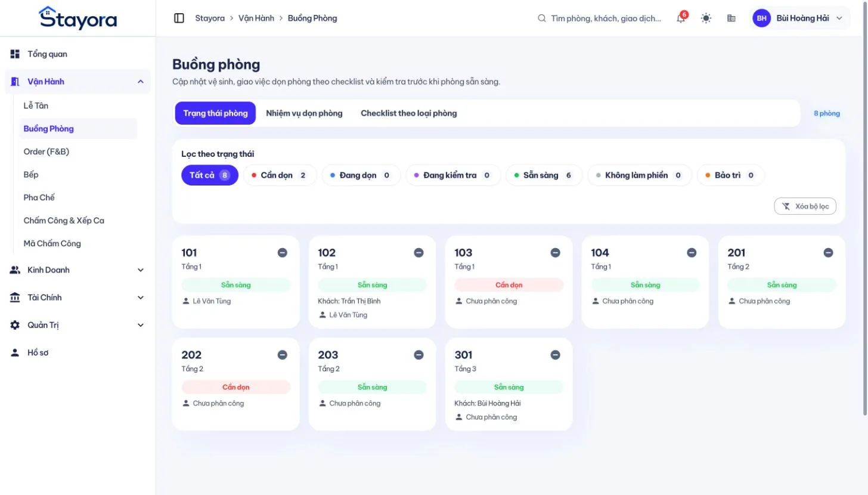Viewport: 868px width, 495px height.
Task: Click the minus icon on room 203
Action: 419,355
